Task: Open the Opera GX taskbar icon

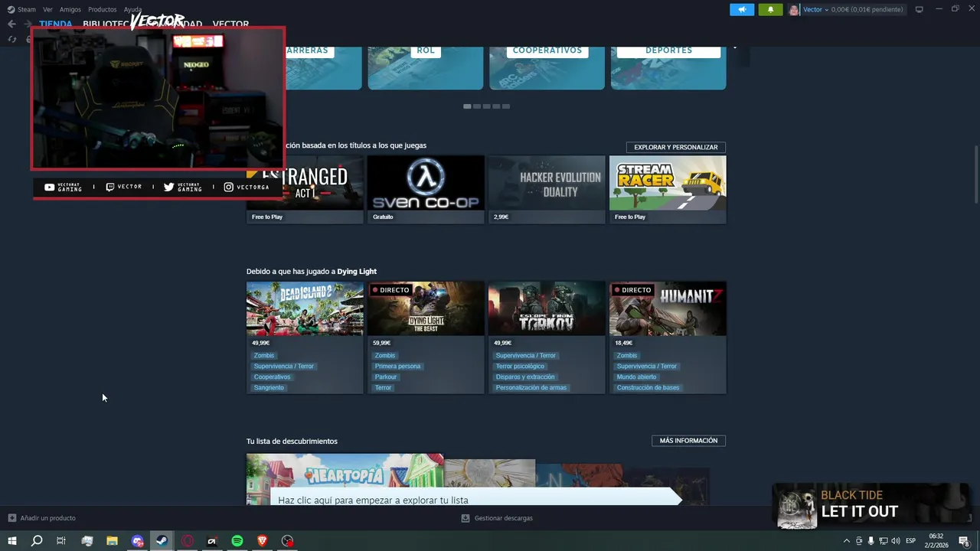Action: click(x=187, y=541)
